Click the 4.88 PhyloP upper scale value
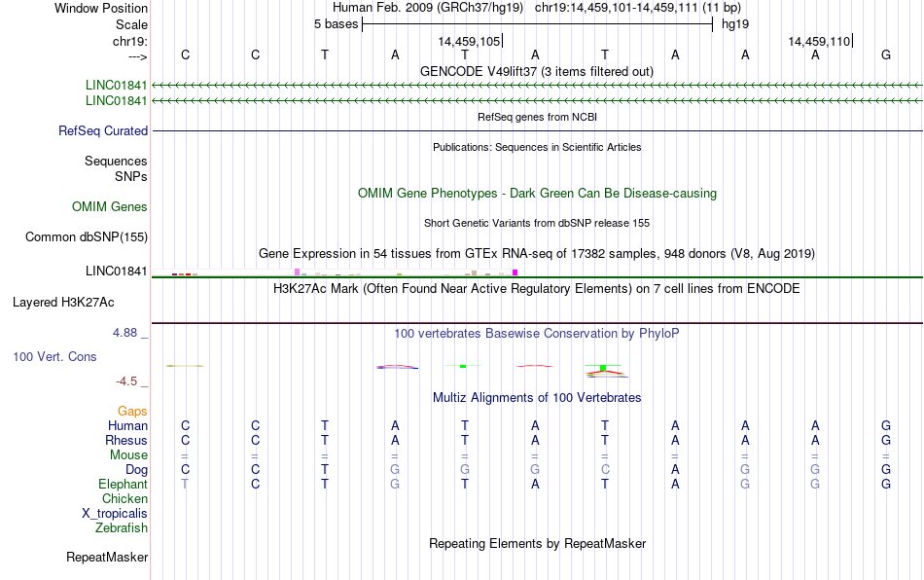The image size is (924, 580). 124,333
